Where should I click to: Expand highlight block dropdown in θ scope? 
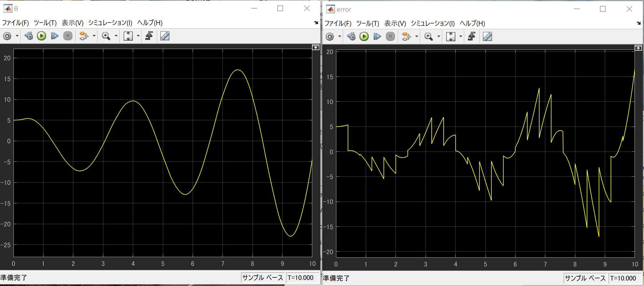[x=94, y=36]
